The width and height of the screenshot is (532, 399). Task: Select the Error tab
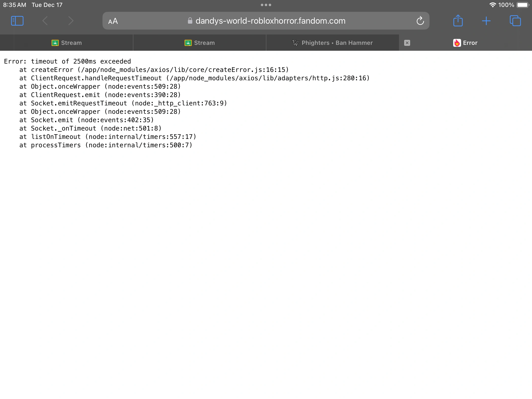coord(470,43)
